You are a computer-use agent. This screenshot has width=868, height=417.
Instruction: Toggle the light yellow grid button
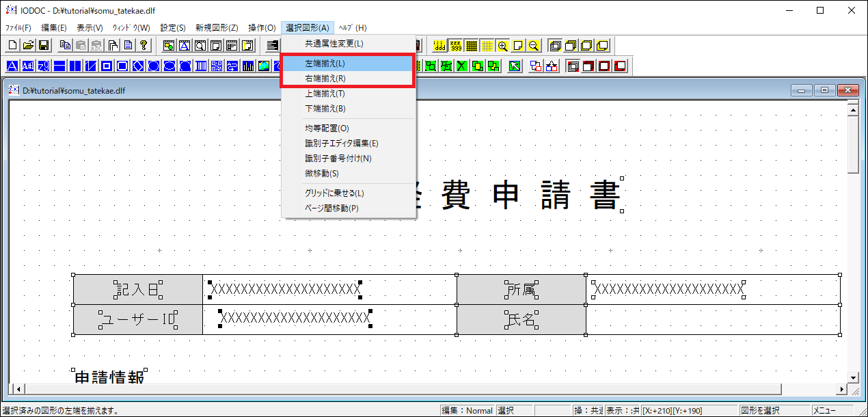[487, 45]
